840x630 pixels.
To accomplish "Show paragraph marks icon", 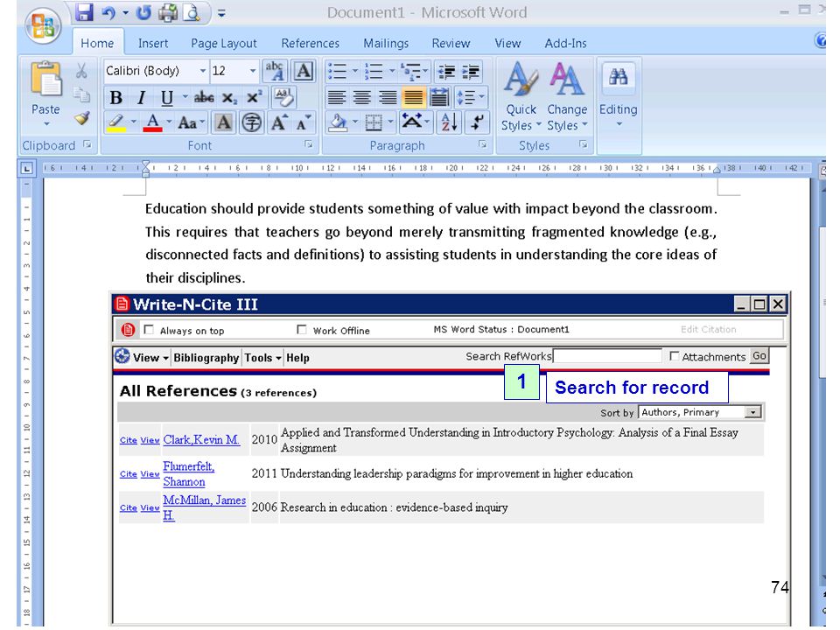I will [x=477, y=122].
